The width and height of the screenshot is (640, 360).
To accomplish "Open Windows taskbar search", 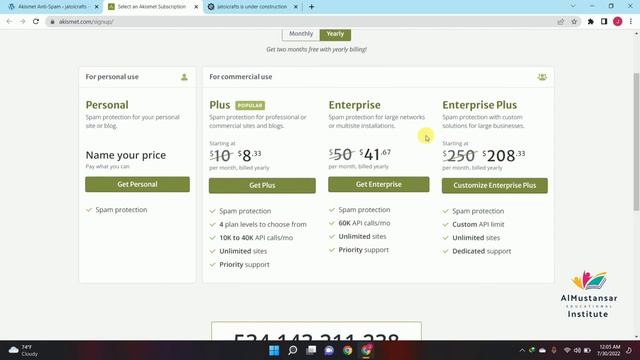I will [x=293, y=350].
